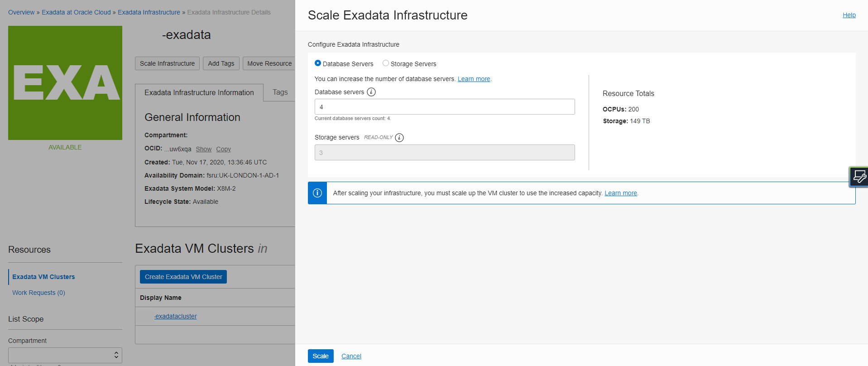This screenshot has width=868, height=366.
Task: Click the Display Name column header
Action: pyautogui.click(x=161, y=298)
